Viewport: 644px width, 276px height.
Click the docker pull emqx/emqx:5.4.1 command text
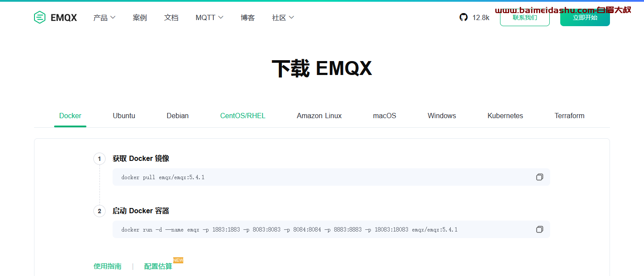[x=163, y=177]
